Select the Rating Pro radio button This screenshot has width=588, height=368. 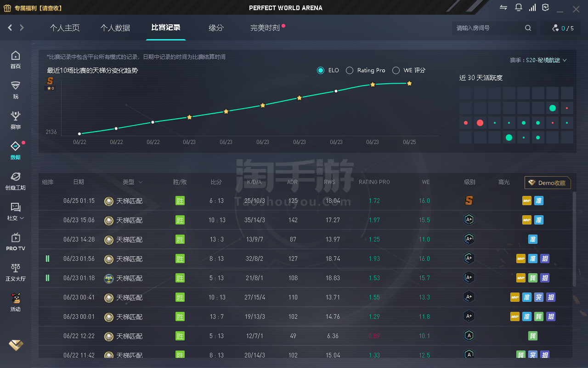pos(350,70)
